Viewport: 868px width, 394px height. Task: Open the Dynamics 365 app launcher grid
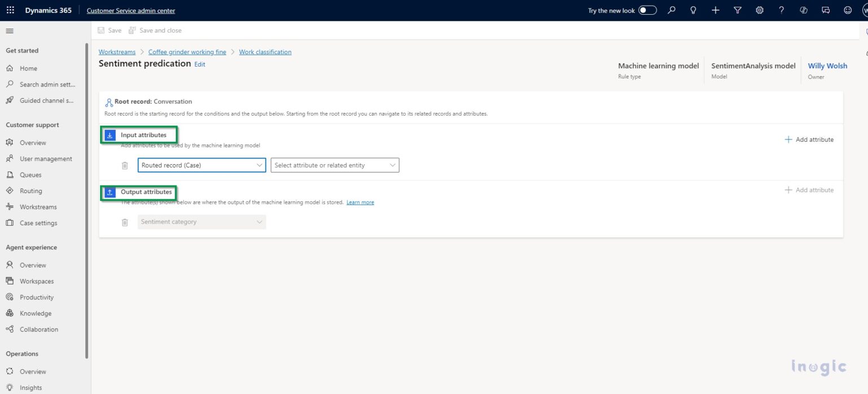[x=10, y=10]
